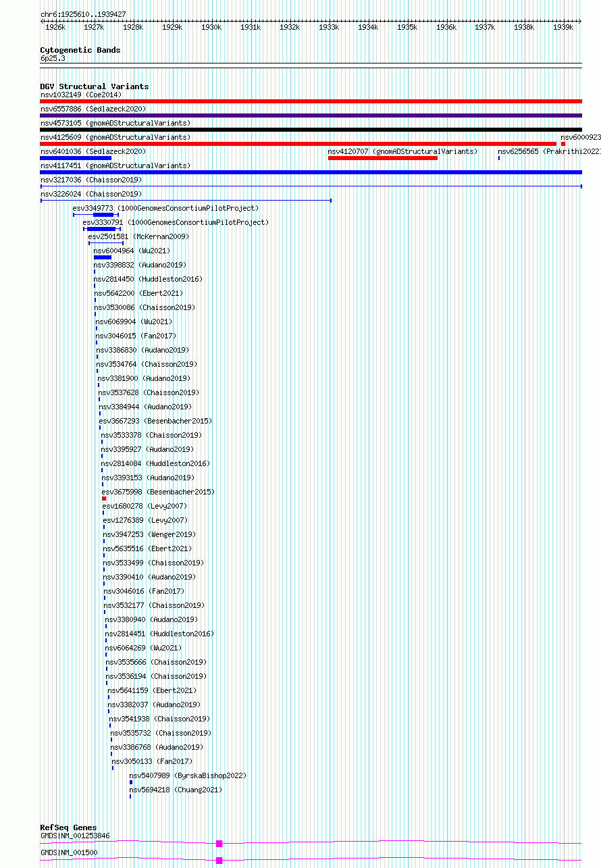Click nsv3395927 (Audano2019) label
This screenshot has height=868, width=601.
tap(147, 449)
